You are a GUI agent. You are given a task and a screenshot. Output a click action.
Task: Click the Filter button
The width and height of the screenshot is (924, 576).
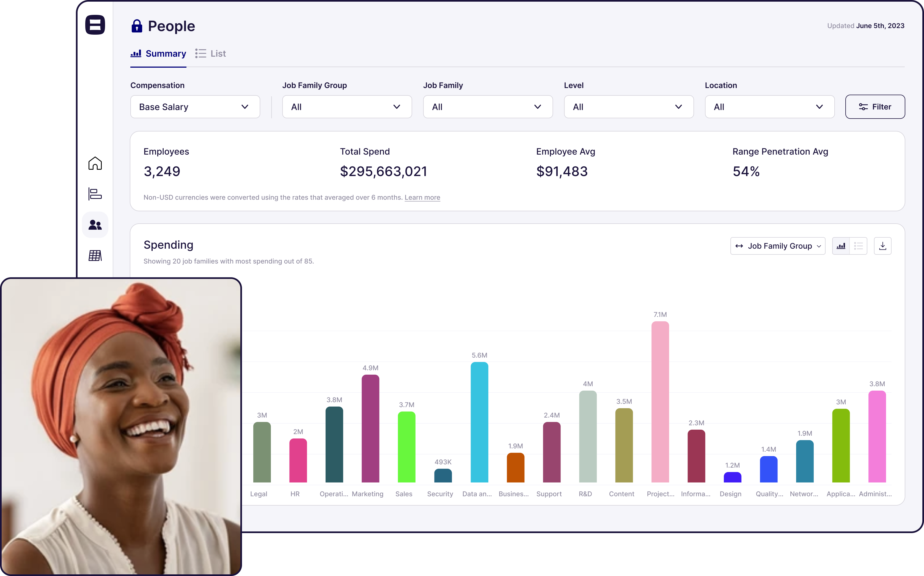pos(875,107)
